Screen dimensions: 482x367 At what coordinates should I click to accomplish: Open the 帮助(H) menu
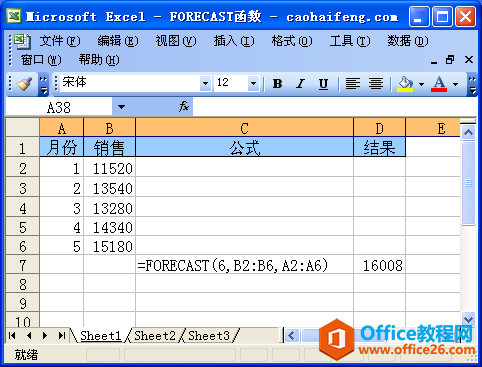pyautogui.click(x=99, y=60)
